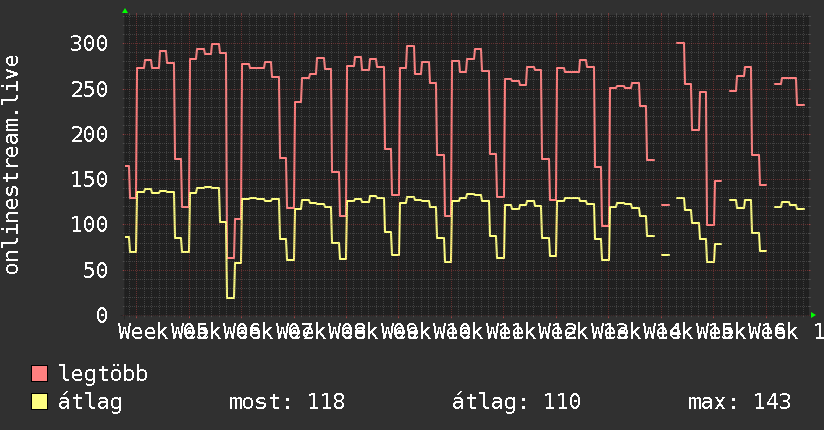Viewport: 824px width, 430px height.
Task: Click the most: 118 value
Action: (x=287, y=402)
